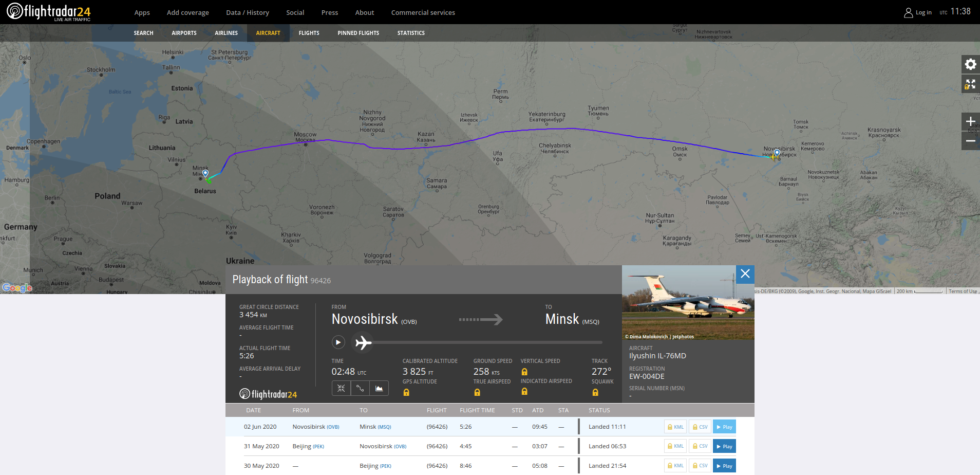
Task: Click the Flightradar24 logo in header
Action: (49, 12)
